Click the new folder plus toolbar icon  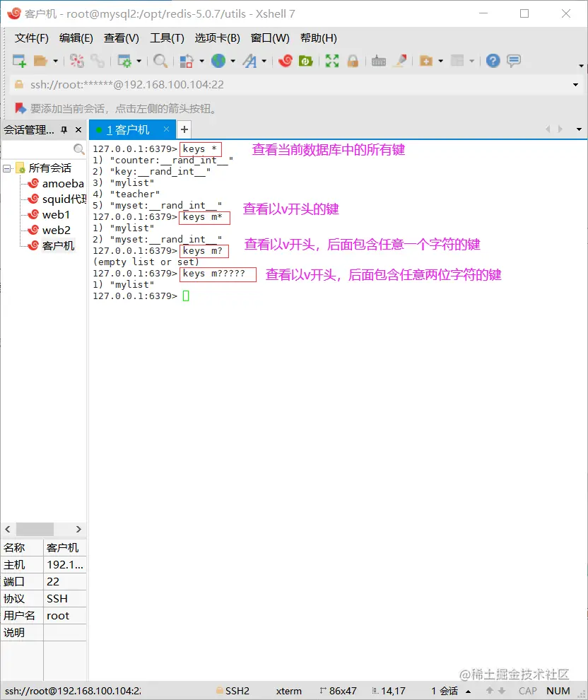coord(426,61)
